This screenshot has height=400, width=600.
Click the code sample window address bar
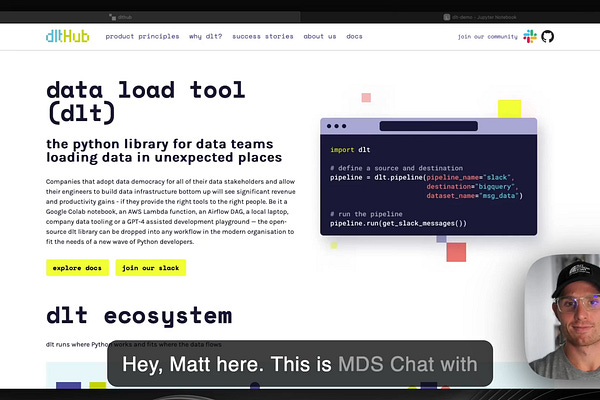pyautogui.click(x=429, y=126)
